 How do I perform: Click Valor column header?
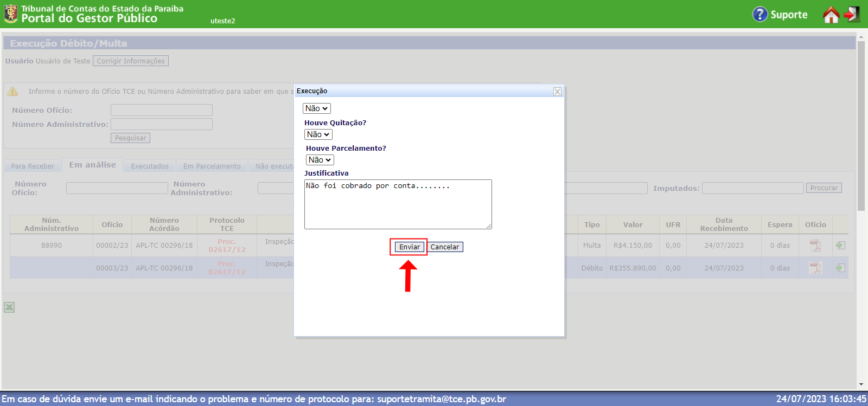[x=633, y=224]
